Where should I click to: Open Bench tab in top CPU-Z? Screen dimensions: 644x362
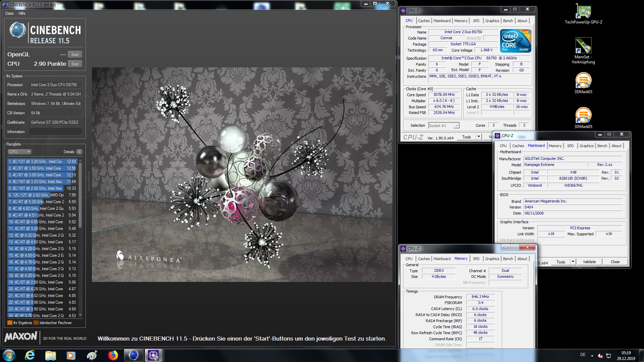pos(508,21)
